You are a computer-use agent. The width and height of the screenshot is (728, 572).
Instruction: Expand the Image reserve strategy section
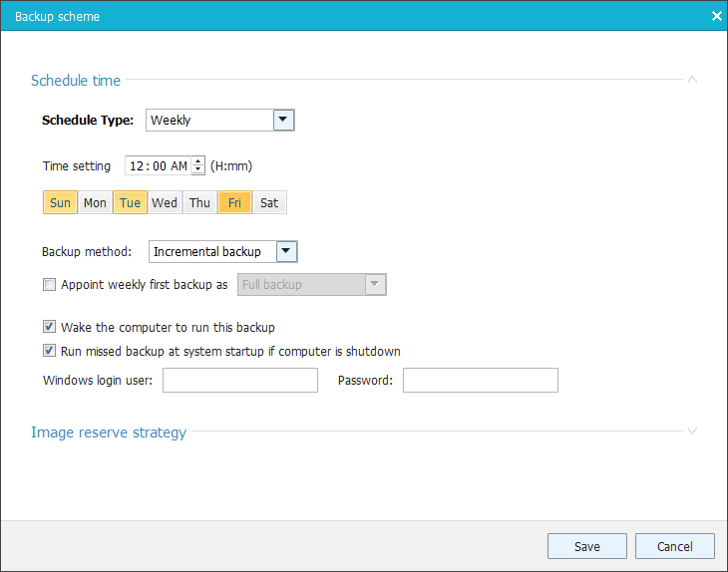[692, 431]
